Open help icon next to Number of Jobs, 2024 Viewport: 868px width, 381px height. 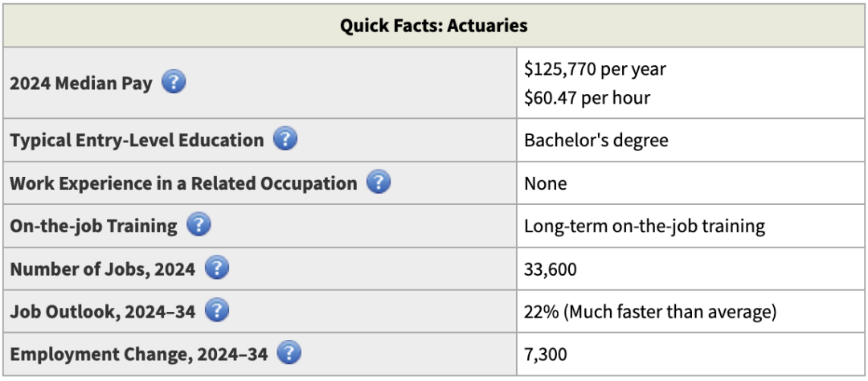217,268
